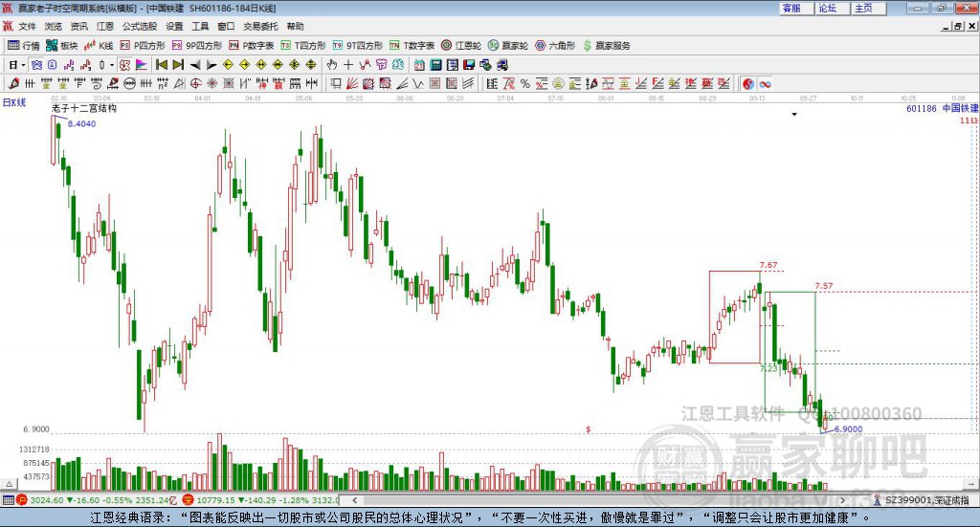Image resolution: width=980 pixels, height=527 pixels.
Task: Open the 江恩 menu
Action: point(105,26)
